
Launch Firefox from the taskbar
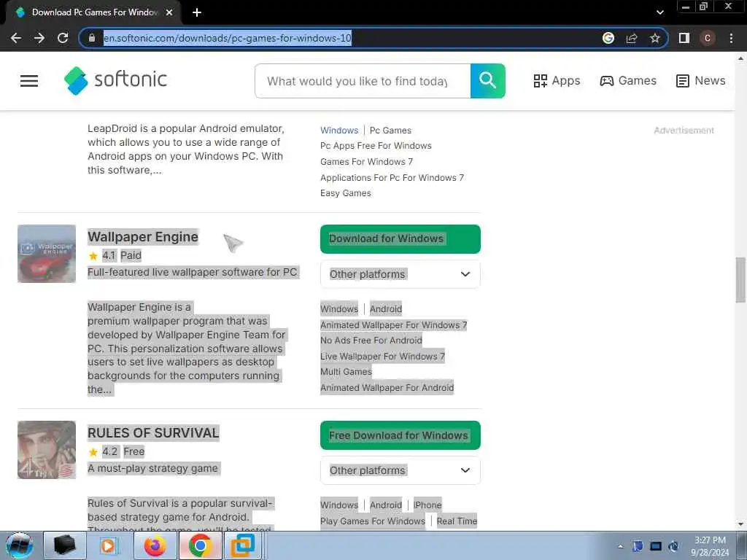(x=155, y=545)
